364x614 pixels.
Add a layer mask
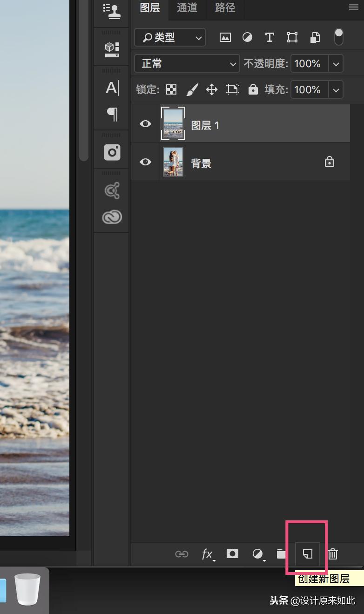click(x=232, y=554)
